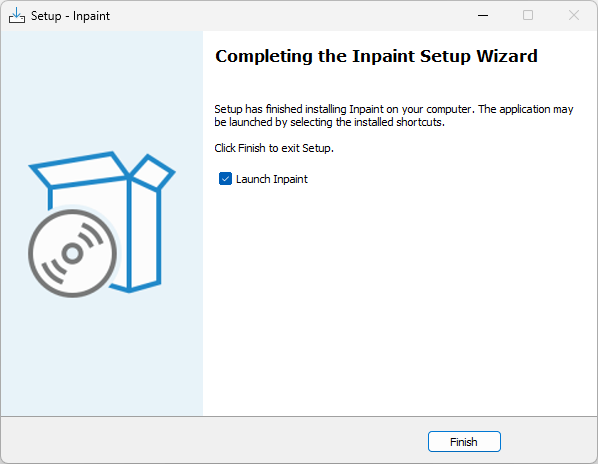Screen dimensions: 598x464
Task: Uncheck the Launch Inpaint checkbox
Action: click(x=225, y=178)
